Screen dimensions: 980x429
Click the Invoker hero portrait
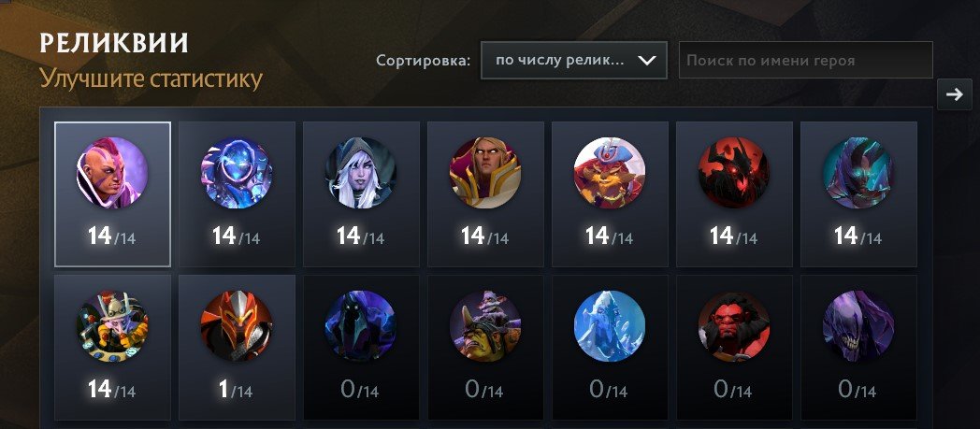(x=485, y=173)
